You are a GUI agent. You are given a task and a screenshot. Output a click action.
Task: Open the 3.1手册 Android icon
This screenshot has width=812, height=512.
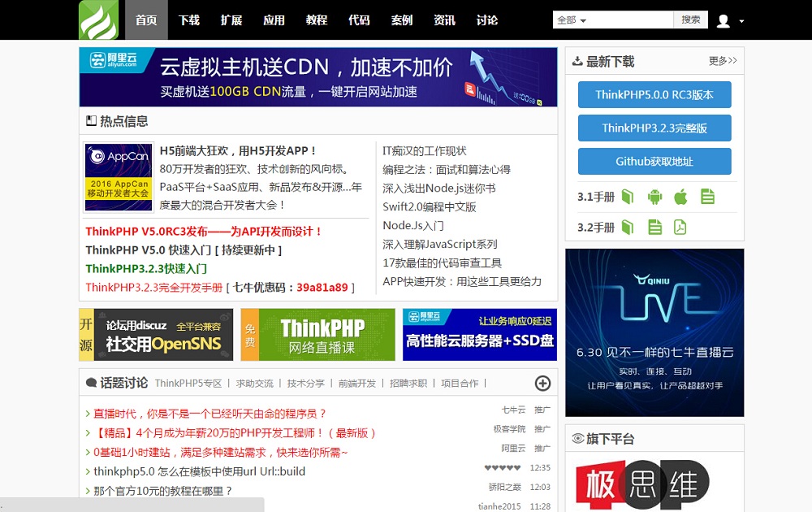(654, 197)
